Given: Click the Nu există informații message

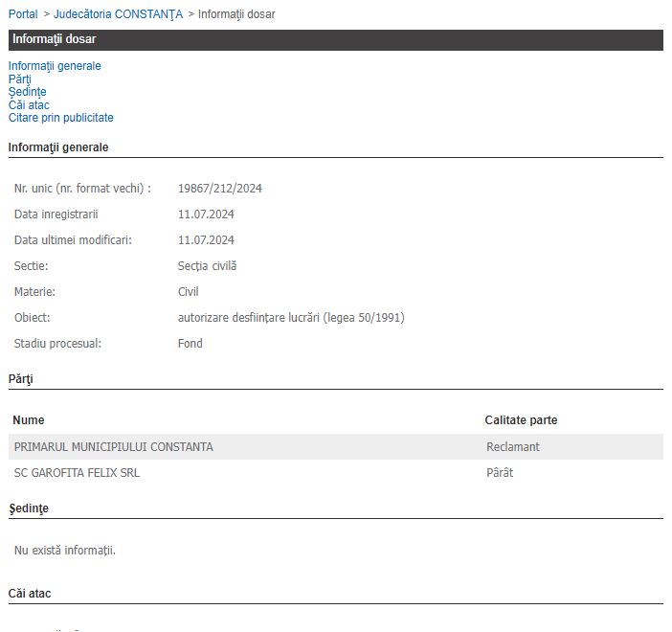Looking at the screenshot, I should tap(65, 551).
